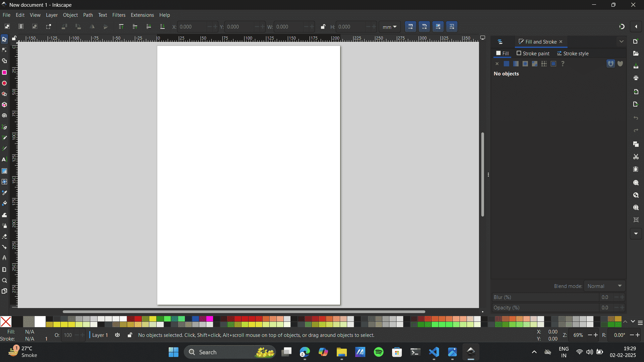Select the Pen (Bezier) tool
Image resolution: width=644 pixels, height=362 pixels.
tap(4, 127)
